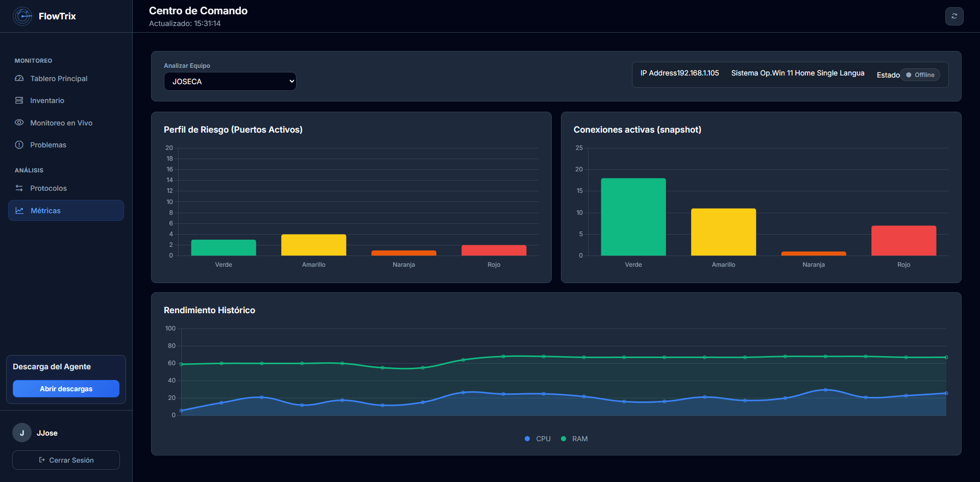Image resolution: width=980 pixels, height=482 pixels.
Task: Toggle RAM series in chart legend
Action: click(574, 439)
